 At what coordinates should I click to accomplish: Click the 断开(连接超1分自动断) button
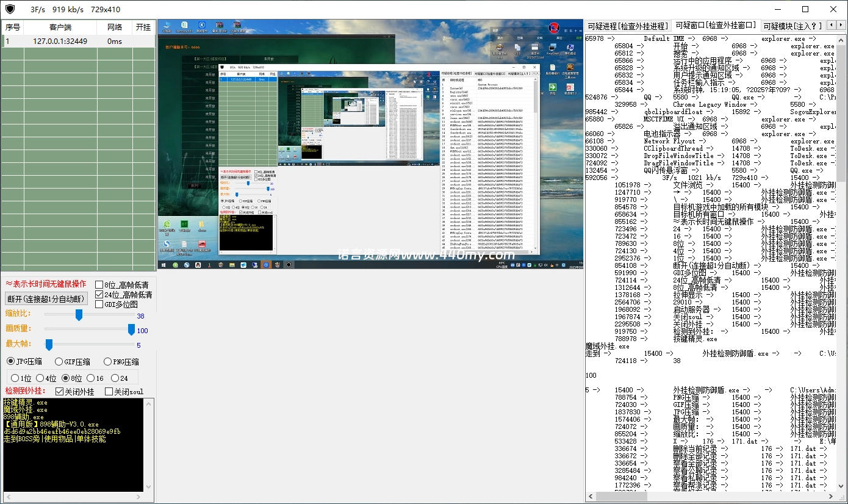pos(46,299)
